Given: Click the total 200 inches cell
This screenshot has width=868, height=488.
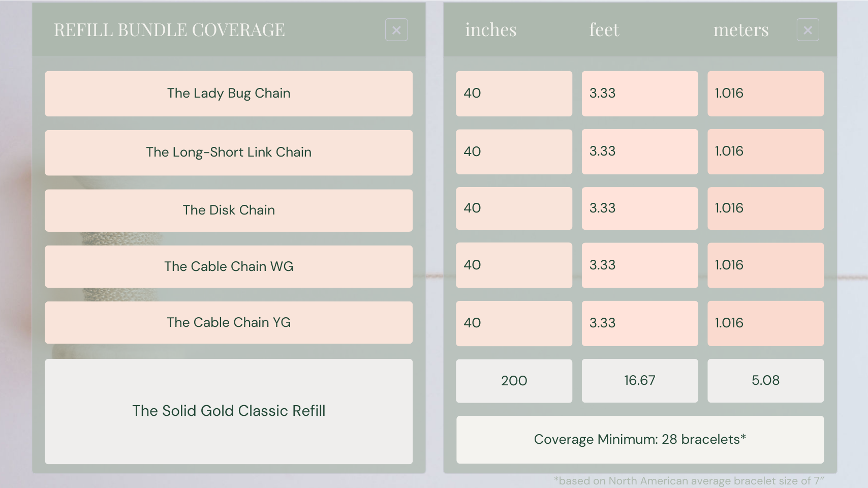Looking at the screenshot, I should tap(514, 381).
